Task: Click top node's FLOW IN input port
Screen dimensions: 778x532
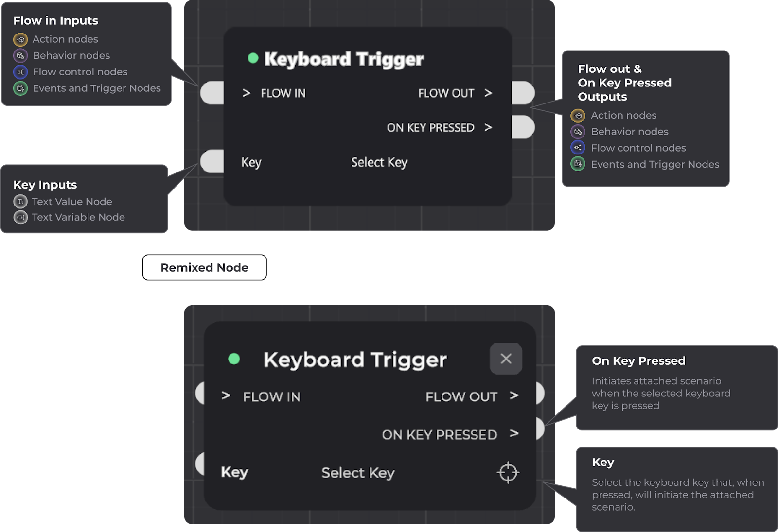Action: click(212, 93)
